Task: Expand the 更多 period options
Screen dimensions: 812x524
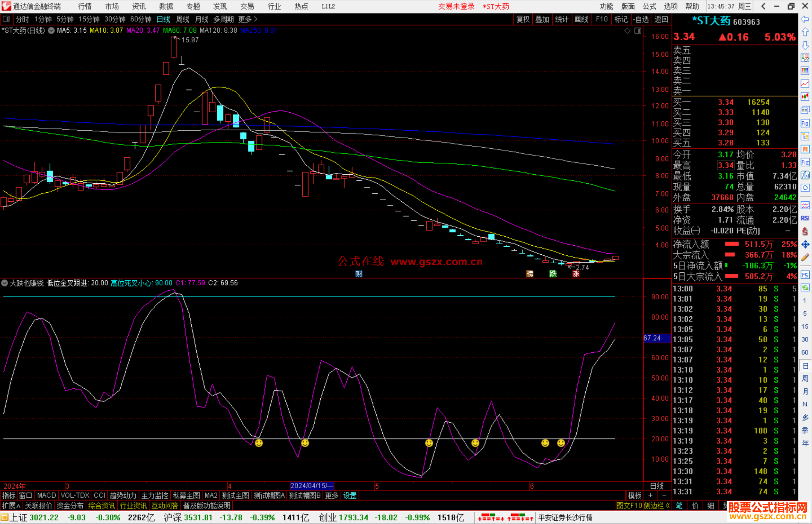Action: click(x=248, y=19)
